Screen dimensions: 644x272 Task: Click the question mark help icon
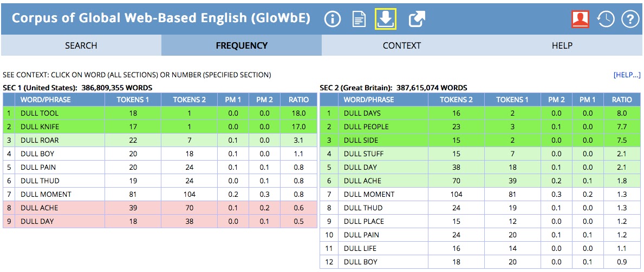point(630,20)
